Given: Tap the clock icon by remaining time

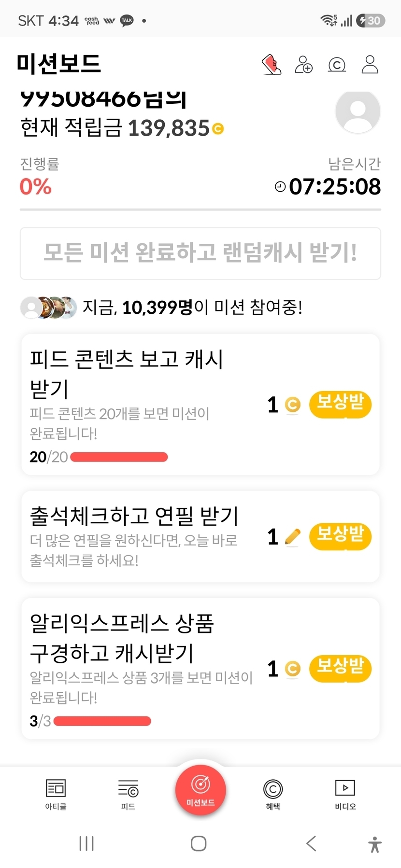Looking at the screenshot, I should (x=280, y=186).
